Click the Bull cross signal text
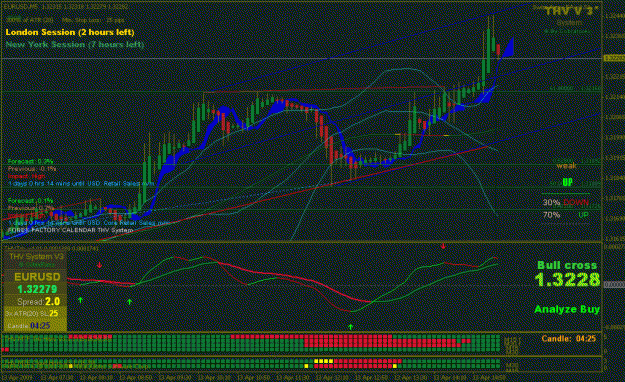625x382 pixels. pos(567,265)
